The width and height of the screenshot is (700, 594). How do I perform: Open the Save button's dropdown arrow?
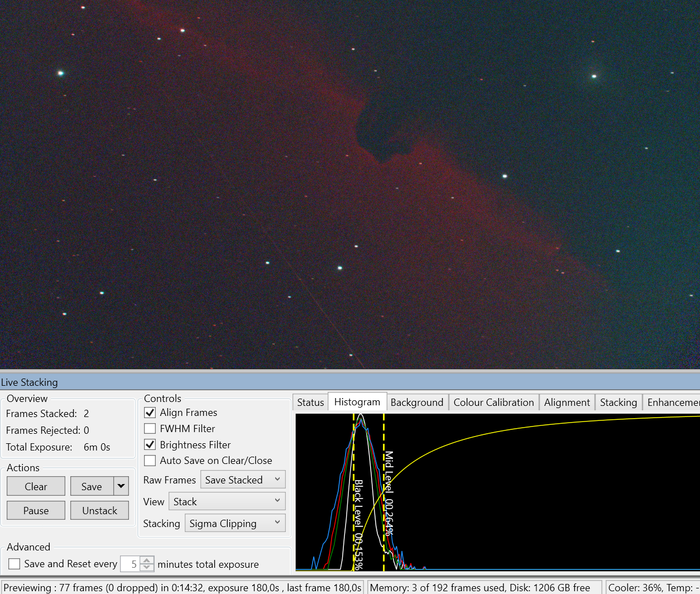pos(121,486)
